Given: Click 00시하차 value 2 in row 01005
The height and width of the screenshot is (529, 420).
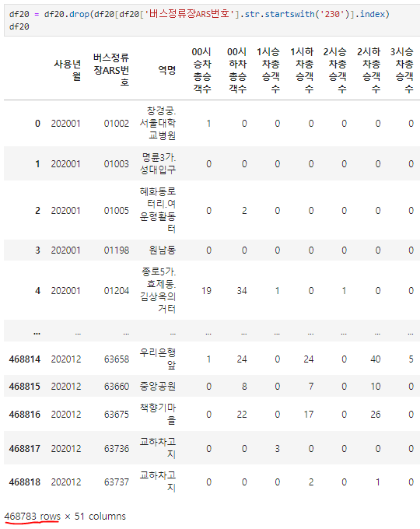Looking at the screenshot, I should [x=244, y=211].
